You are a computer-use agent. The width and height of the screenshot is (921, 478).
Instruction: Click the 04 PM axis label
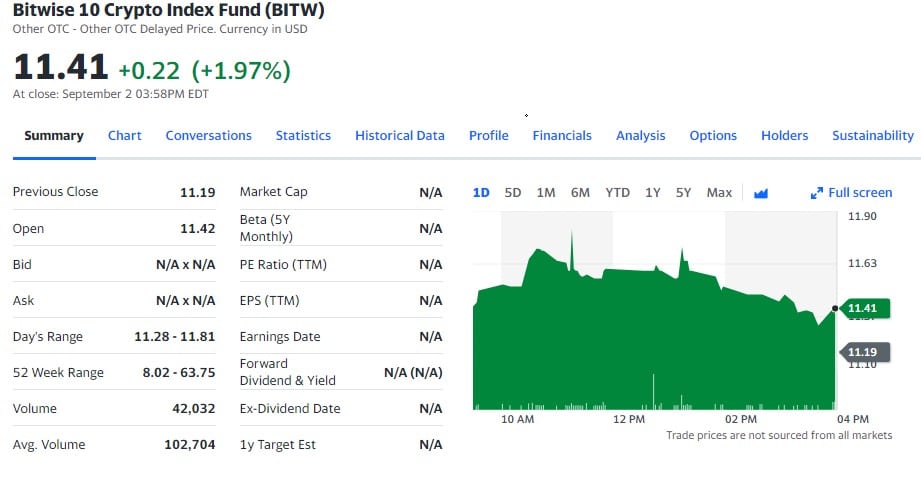click(x=853, y=419)
